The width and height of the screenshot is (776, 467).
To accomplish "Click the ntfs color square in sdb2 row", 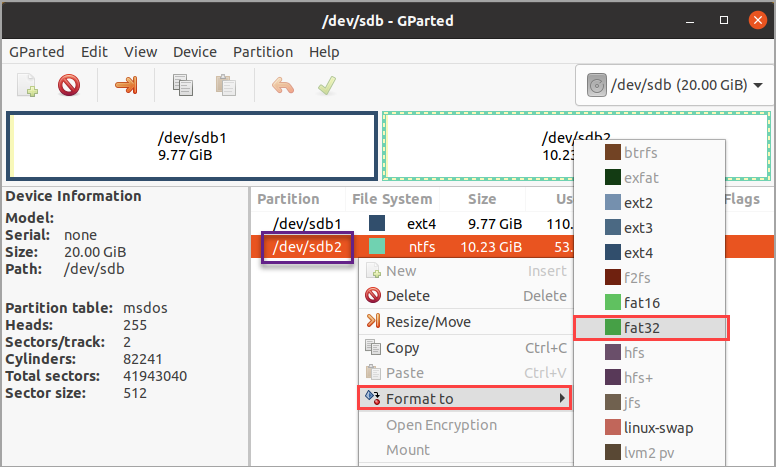I will [377, 246].
